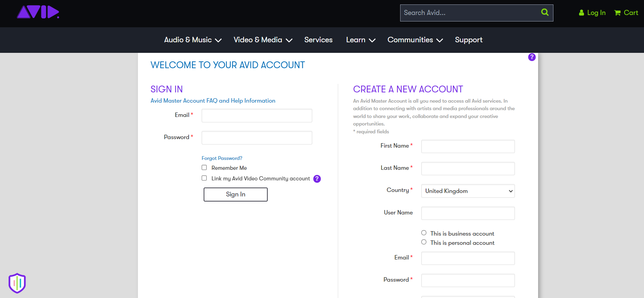
Task: Click the CREATE A NEW ACCOUNT heading
Action: pos(408,89)
